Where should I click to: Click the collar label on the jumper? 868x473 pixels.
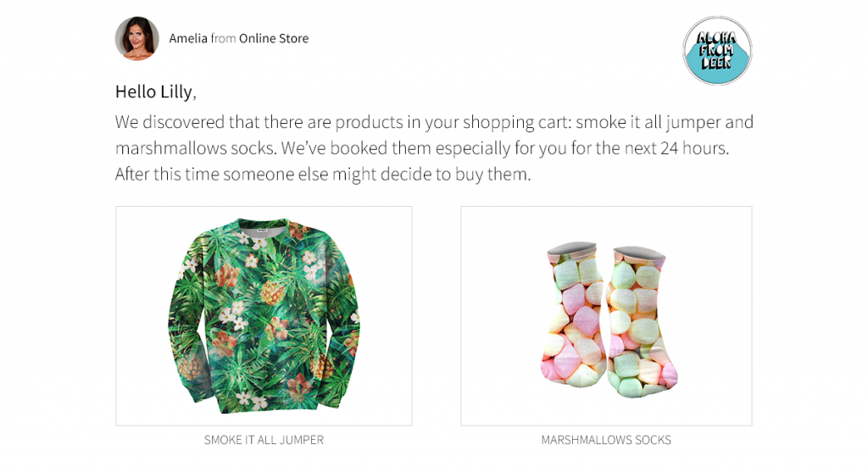(262, 230)
